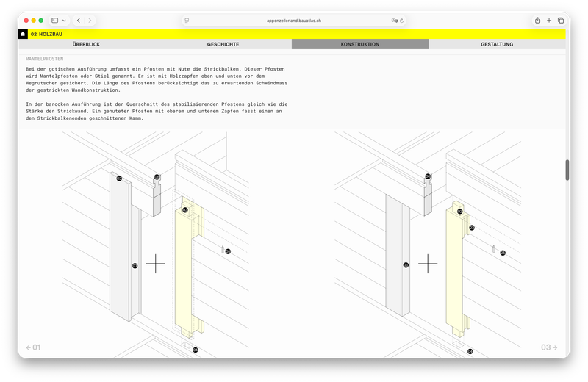
Task: Click the plus crosshair in the right drawing
Action: (x=428, y=263)
